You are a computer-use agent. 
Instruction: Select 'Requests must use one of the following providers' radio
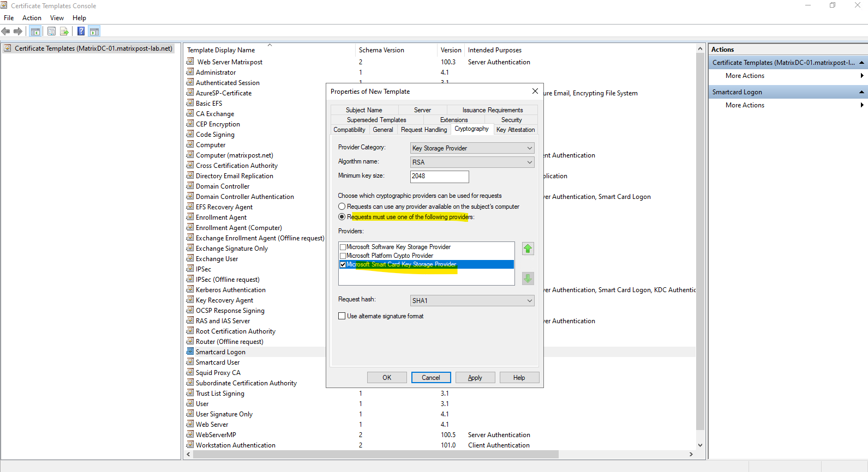tap(342, 217)
